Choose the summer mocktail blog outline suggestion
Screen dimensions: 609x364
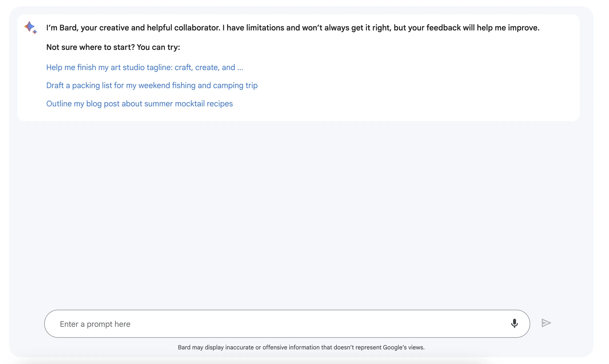139,103
